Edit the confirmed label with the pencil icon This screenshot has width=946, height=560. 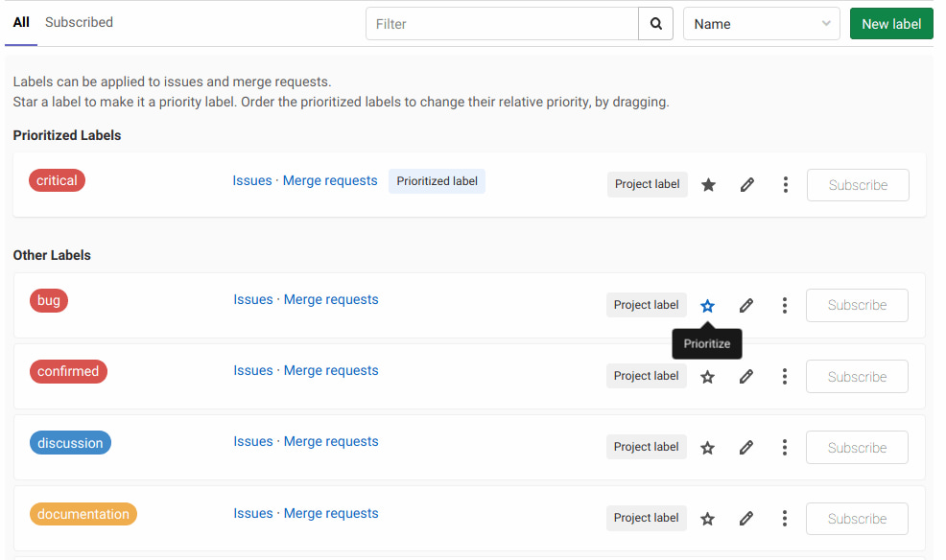(746, 376)
